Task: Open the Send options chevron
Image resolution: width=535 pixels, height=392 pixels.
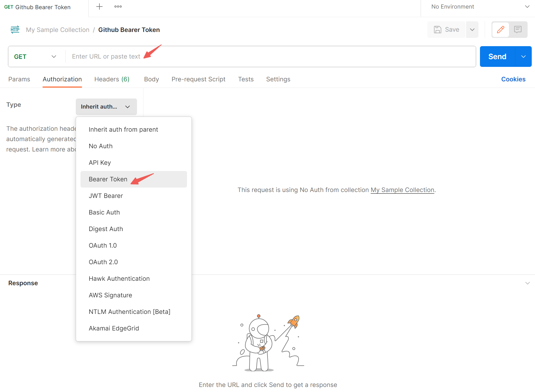Action: 523,56
